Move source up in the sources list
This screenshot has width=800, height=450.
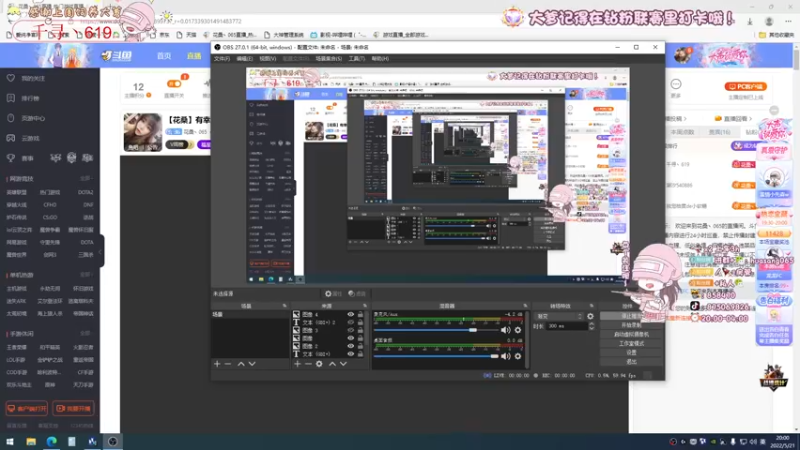point(332,364)
